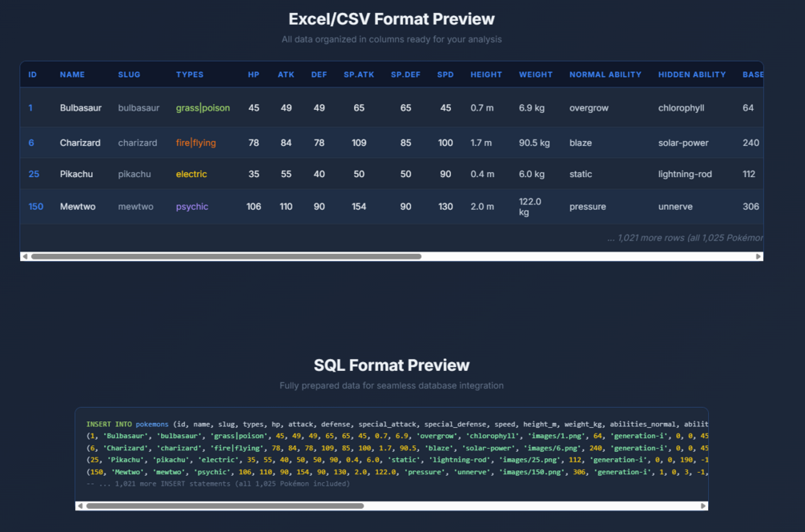Click the INSERT INTO pokemons SQL line
The width and height of the screenshot is (805, 532).
396,424
